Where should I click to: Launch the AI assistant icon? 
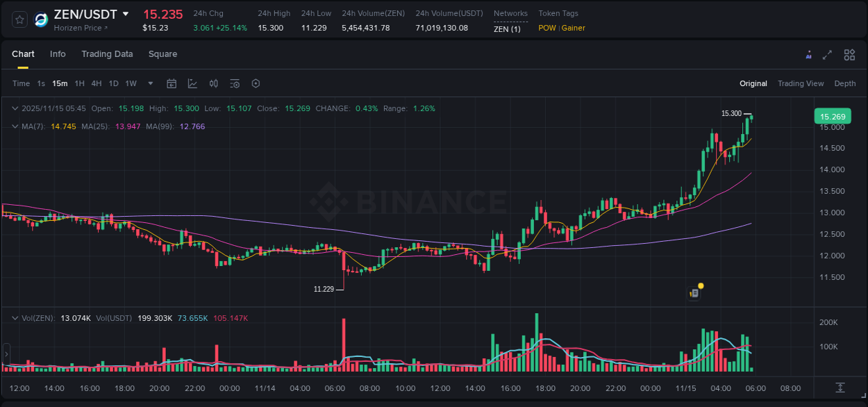click(808, 54)
